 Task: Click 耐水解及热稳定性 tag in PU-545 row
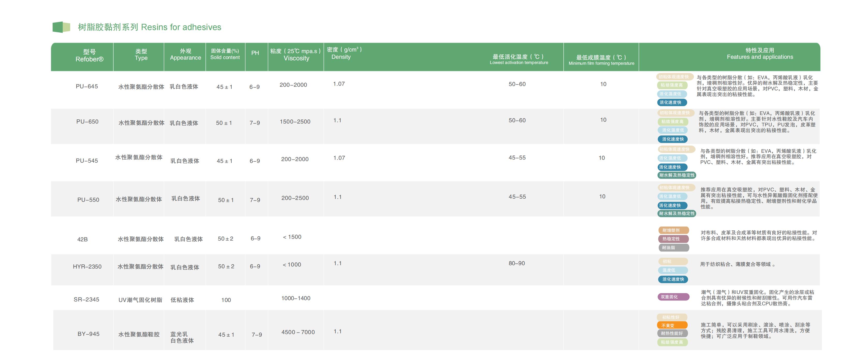[x=676, y=175]
